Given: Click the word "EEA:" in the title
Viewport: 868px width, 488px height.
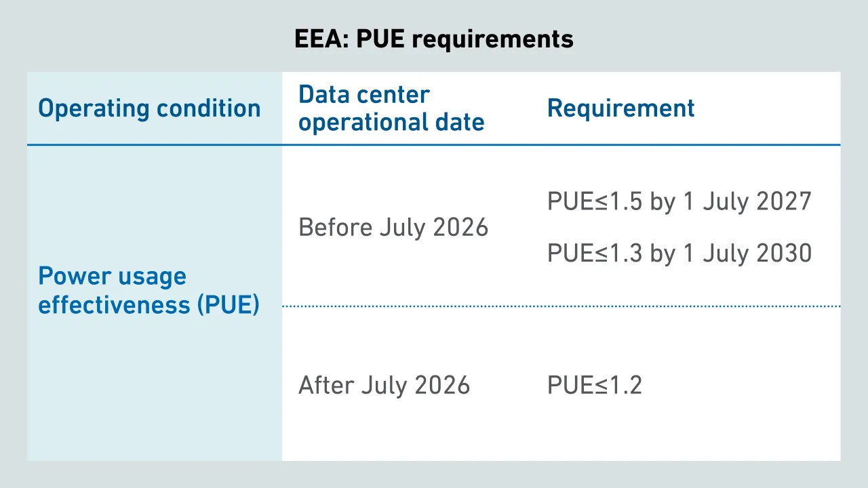Looking at the screenshot, I should pos(321,39).
